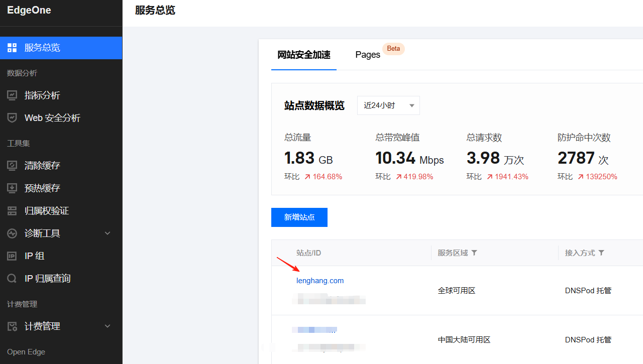
Task: Click the EdgeOne logo text
Action: pyautogui.click(x=29, y=10)
